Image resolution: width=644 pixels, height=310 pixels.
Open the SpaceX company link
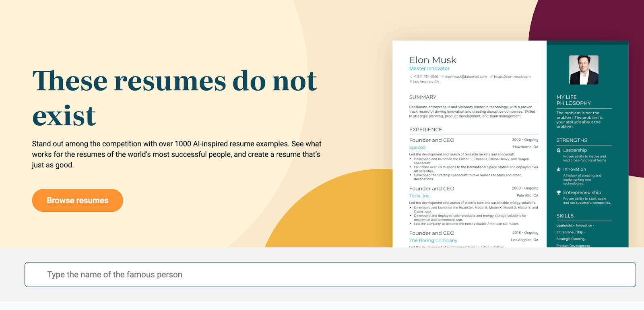pyautogui.click(x=417, y=147)
